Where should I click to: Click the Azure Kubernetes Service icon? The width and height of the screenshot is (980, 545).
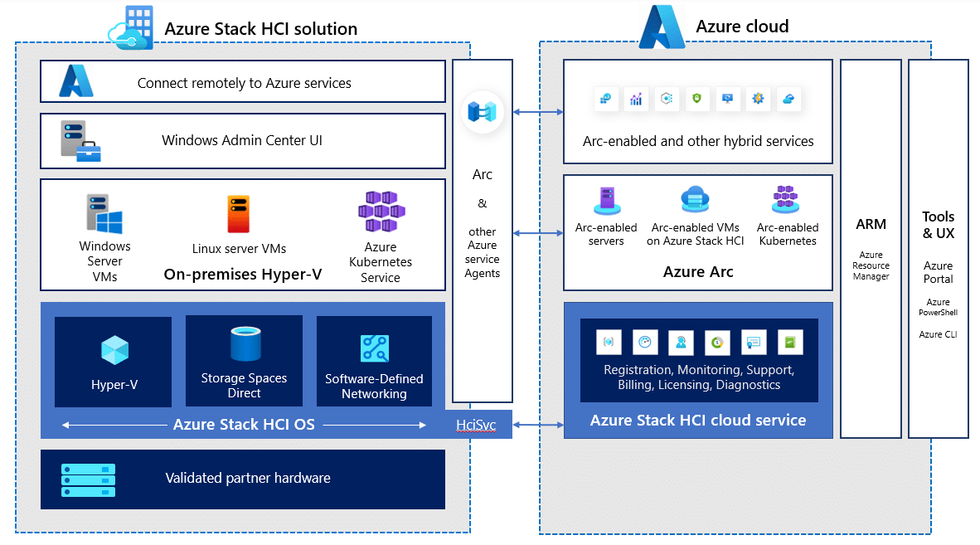point(381,212)
